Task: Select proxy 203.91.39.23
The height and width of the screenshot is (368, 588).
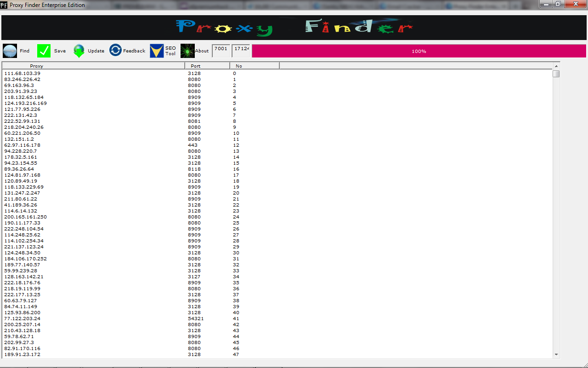Action: point(21,91)
